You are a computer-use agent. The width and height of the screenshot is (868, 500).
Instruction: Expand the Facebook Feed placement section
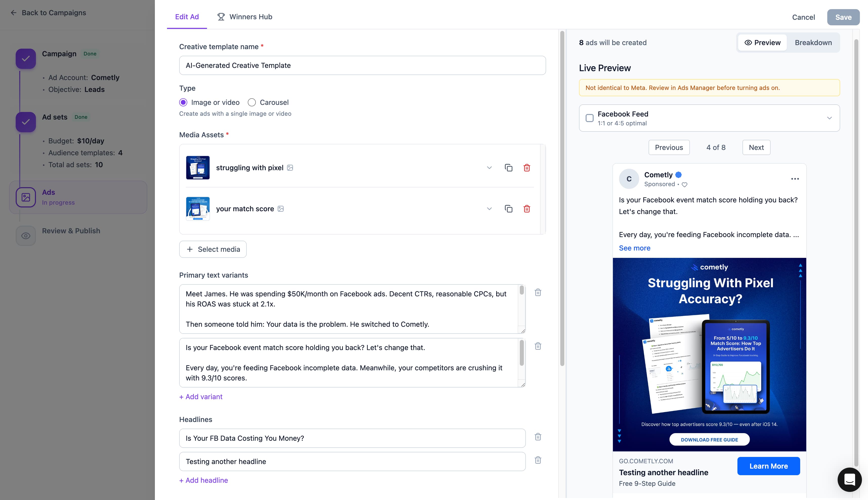pyautogui.click(x=830, y=118)
